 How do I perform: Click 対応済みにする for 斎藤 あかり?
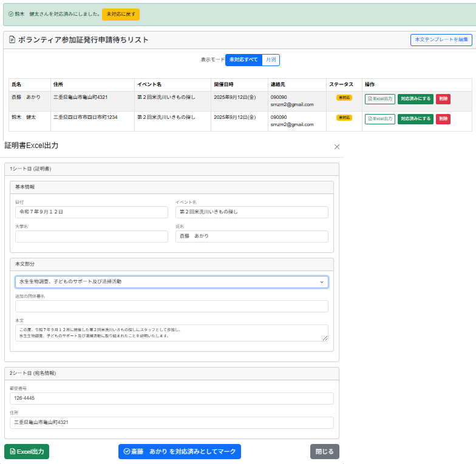[415, 99]
